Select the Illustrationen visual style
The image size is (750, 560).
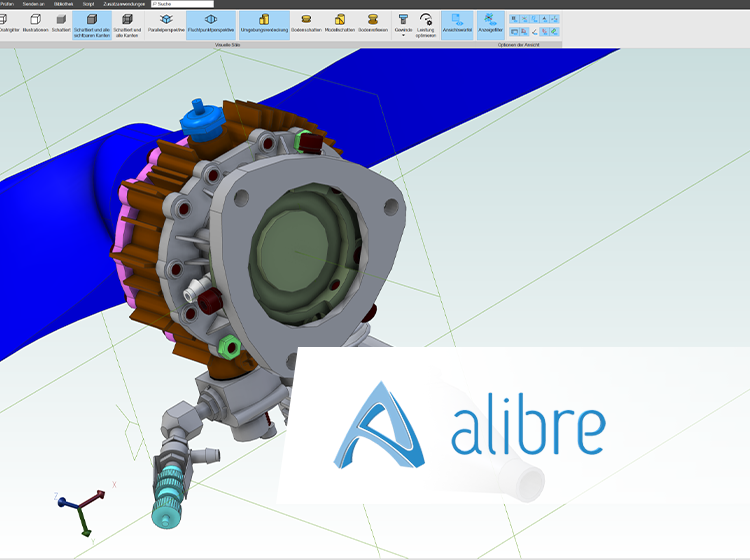point(36,23)
